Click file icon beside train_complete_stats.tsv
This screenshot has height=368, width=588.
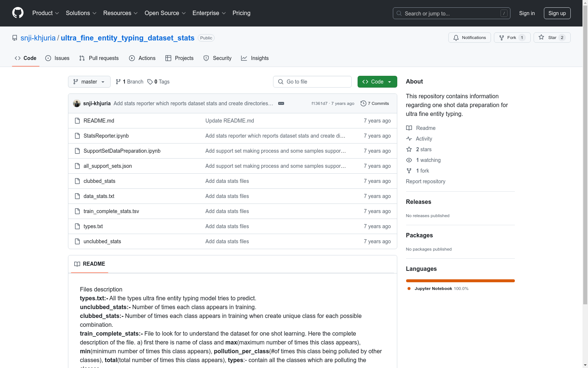[77, 211]
